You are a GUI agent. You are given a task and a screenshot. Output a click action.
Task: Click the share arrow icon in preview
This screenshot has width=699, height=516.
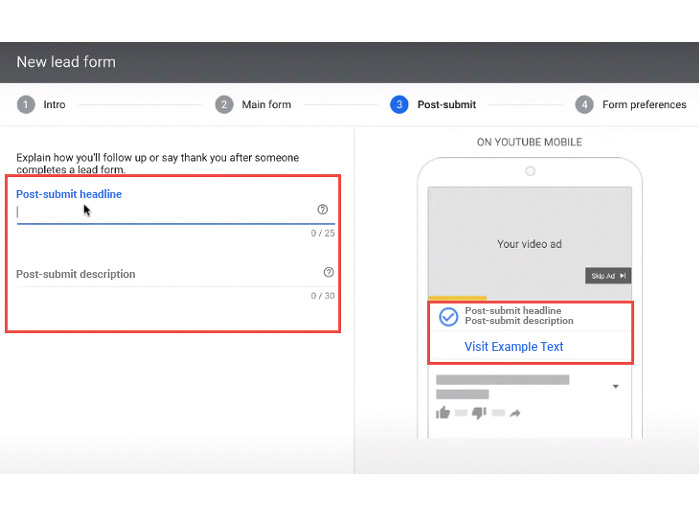pyautogui.click(x=515, y=413)
